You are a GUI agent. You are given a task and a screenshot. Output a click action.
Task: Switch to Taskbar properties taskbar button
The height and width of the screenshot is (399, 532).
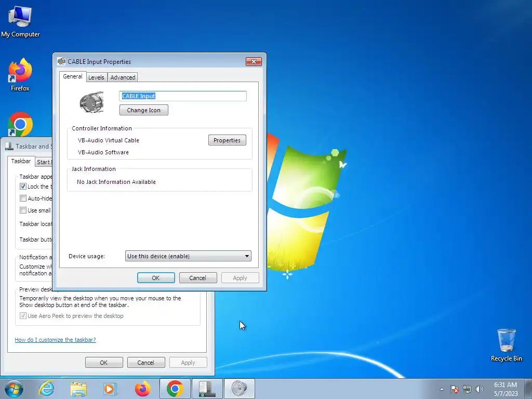pyautogui.click(x=207, y=389)
